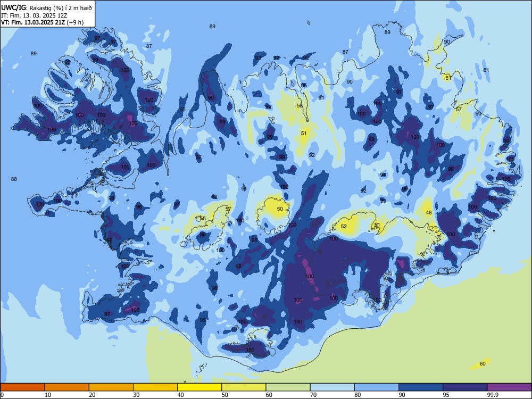Click the '56' humidity value in the north
The height and width of the screenshot is (399, 532).
pos(300,105)
